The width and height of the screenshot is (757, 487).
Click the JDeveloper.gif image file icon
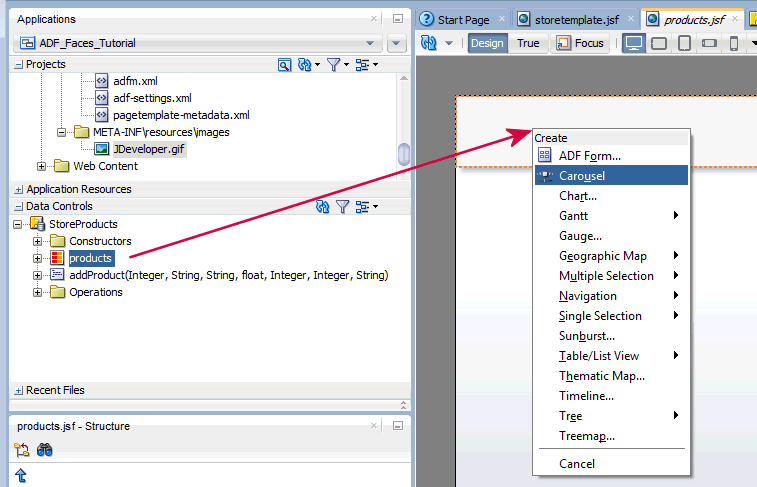(x=101, y=149)
